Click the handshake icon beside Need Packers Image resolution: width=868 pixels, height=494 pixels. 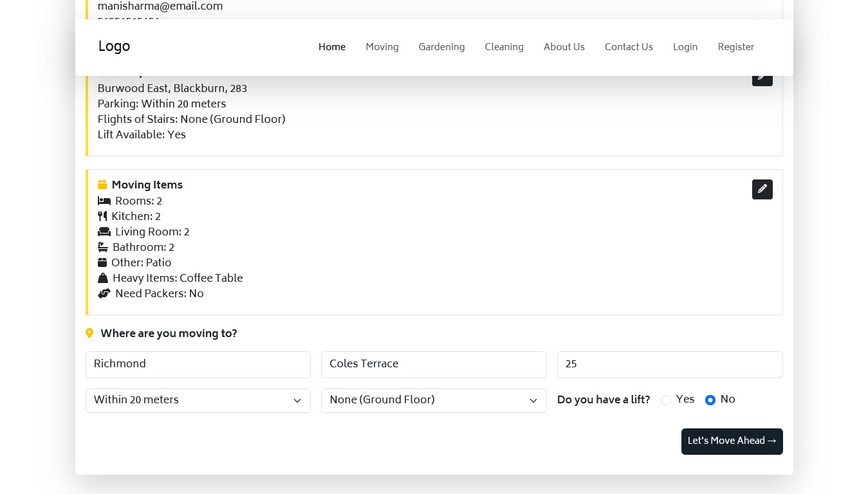pos(104,294)
